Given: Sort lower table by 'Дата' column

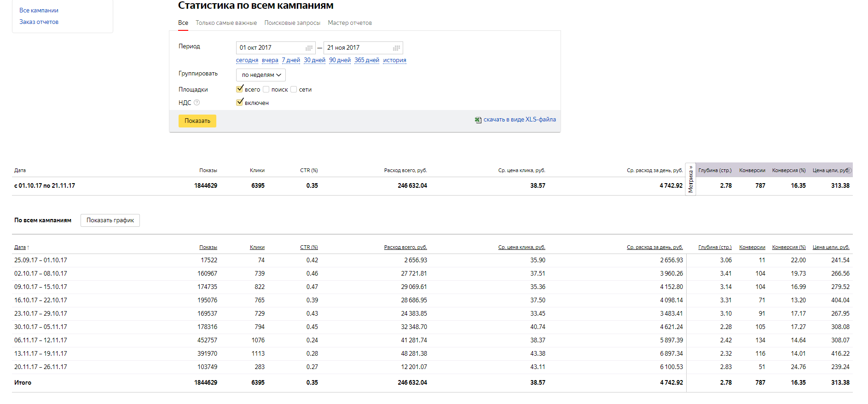Looking at the screenshot, I should (20, 248).
